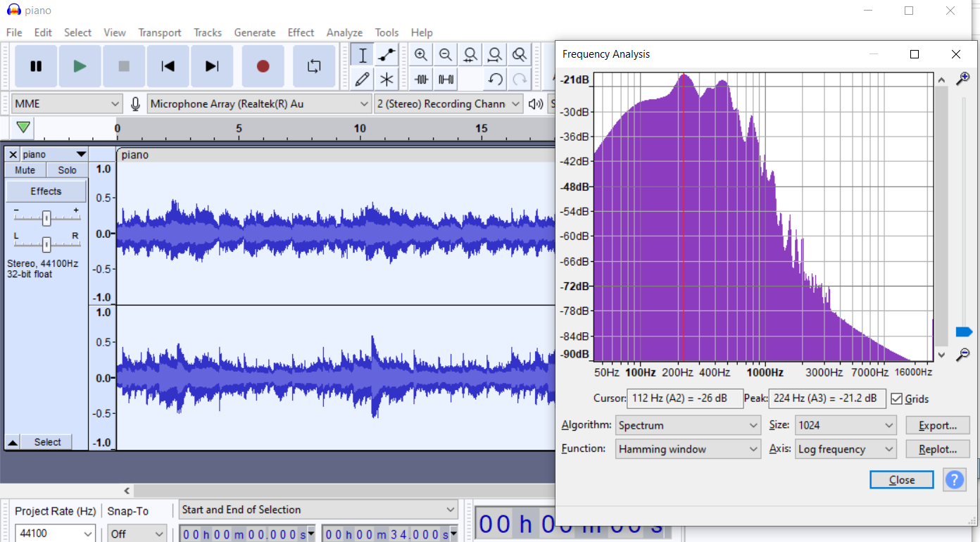Adjust the piano track pan slider
Viewport: 980px width, 542px height.
click(46, 244)
